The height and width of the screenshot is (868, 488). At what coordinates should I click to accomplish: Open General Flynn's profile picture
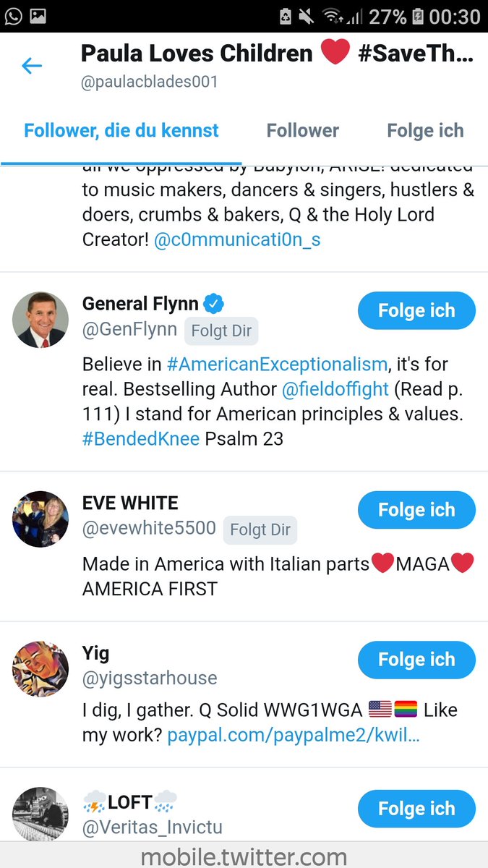(x=40, y=320)
